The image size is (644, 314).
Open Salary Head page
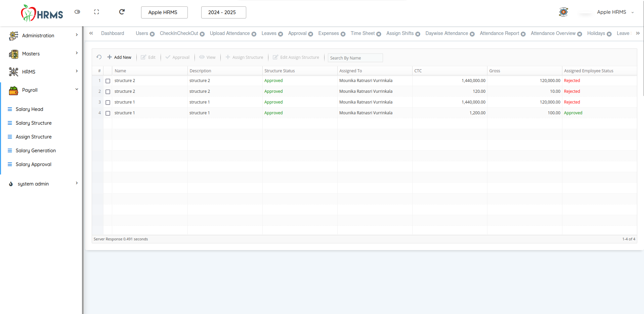[x=29, y=109]
